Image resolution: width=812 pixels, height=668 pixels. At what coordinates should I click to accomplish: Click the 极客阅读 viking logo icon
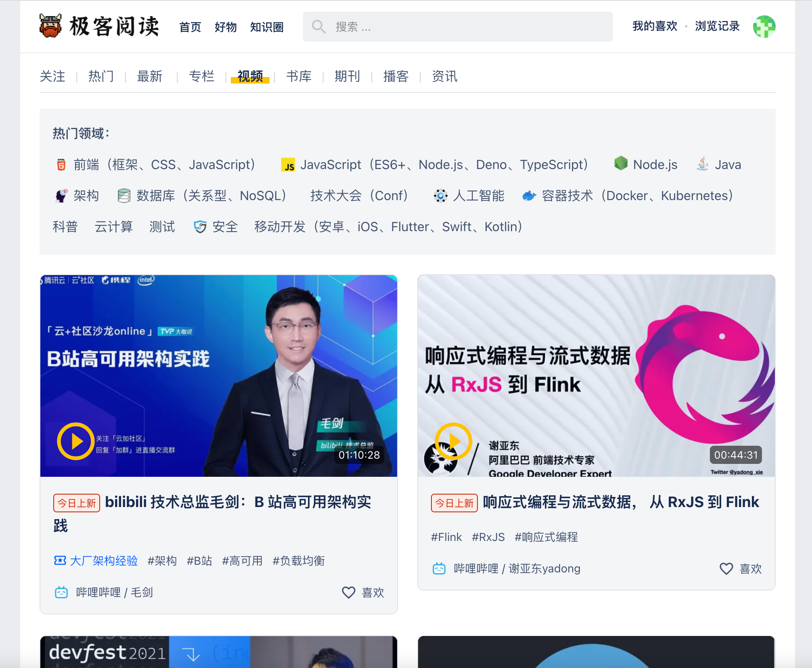[x=50, y=26]
